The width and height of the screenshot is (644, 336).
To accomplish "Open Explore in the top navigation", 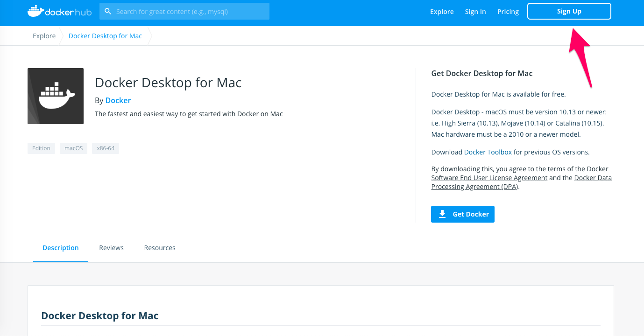I will pyautogui.click(x=442, y=12).
